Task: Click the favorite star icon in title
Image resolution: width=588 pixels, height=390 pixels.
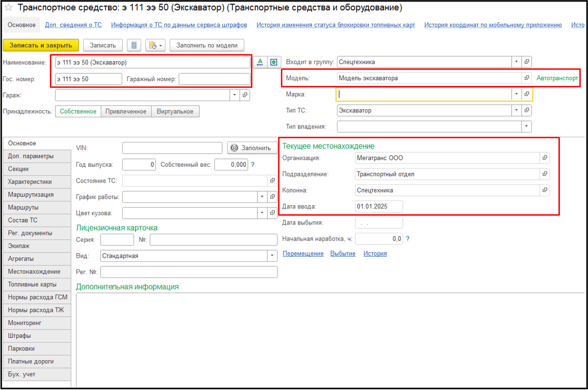Action: [x=9, y=7]
